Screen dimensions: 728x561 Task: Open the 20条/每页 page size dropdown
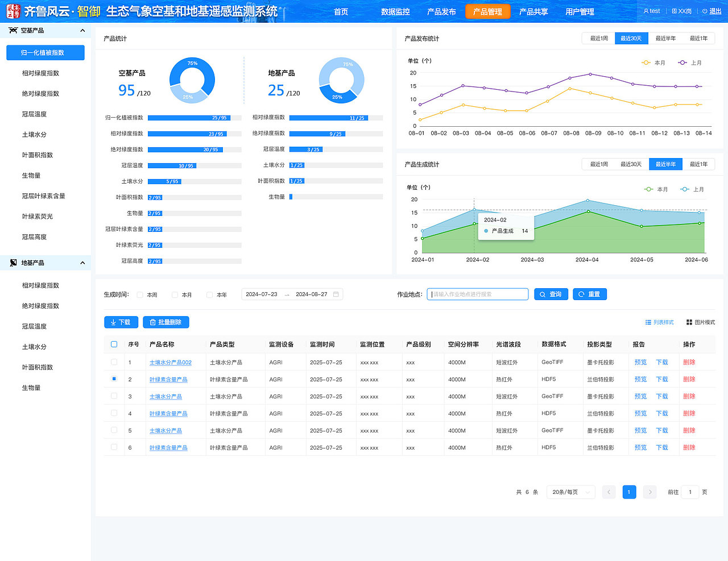571,492
